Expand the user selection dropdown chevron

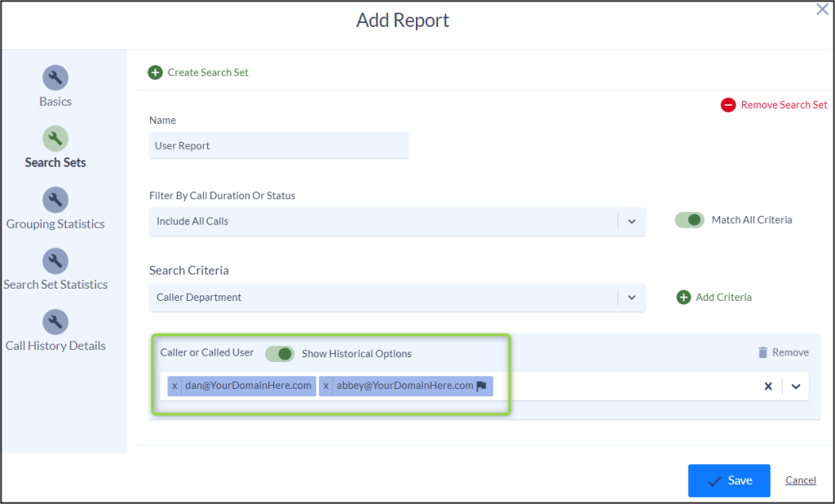point(796,387)
